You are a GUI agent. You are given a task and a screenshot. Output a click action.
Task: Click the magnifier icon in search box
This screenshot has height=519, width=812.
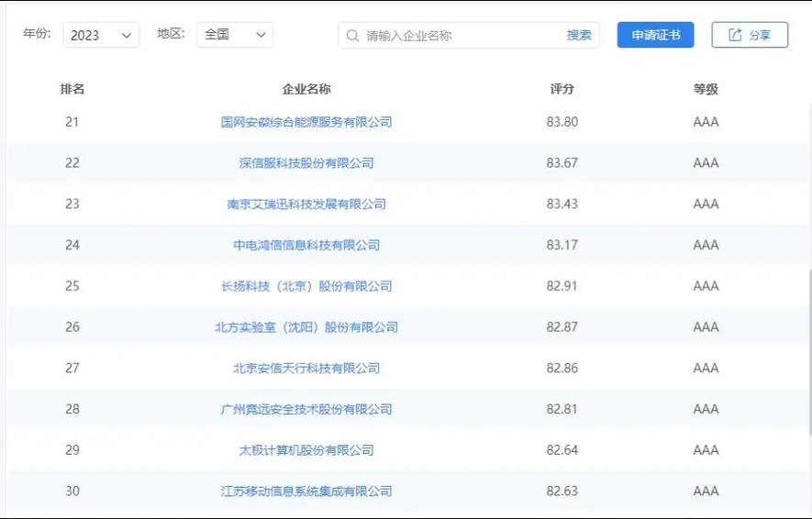click(x=352, y=36)
